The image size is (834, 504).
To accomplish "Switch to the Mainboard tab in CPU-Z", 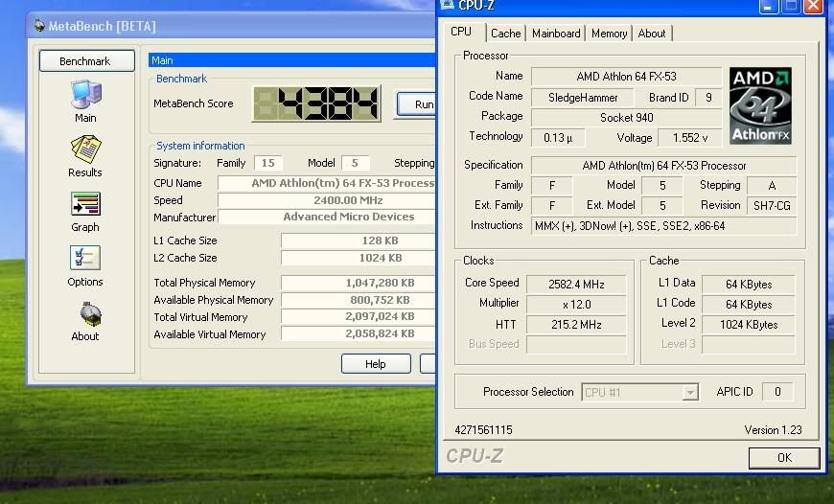I will (556, 34).
